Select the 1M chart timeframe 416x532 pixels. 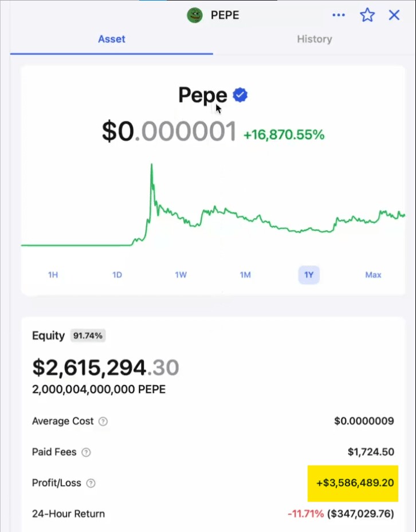tap(245, 275)
